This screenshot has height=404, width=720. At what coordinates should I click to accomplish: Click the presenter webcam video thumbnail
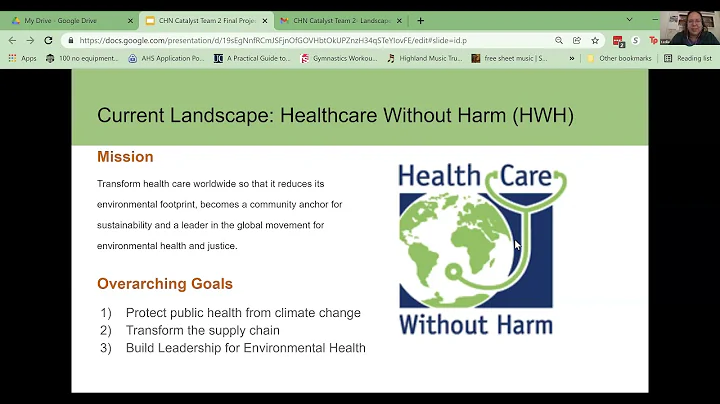pyautogui.click(x=690, y=28)
